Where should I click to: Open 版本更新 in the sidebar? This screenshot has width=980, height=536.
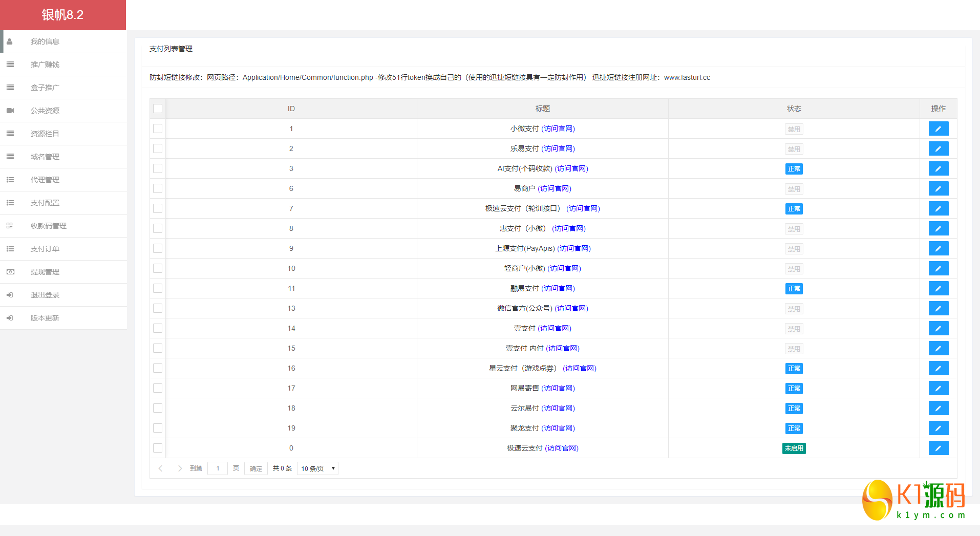63,318
